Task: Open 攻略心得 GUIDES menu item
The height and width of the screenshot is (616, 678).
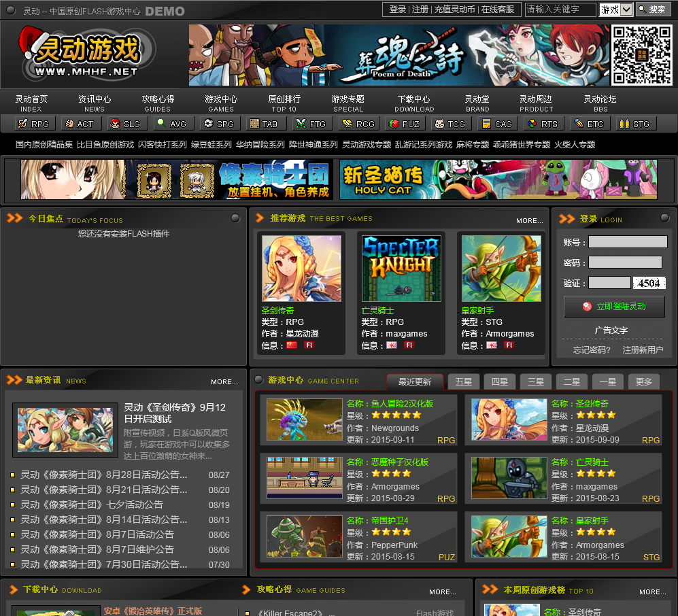Action: pos(158,104)
